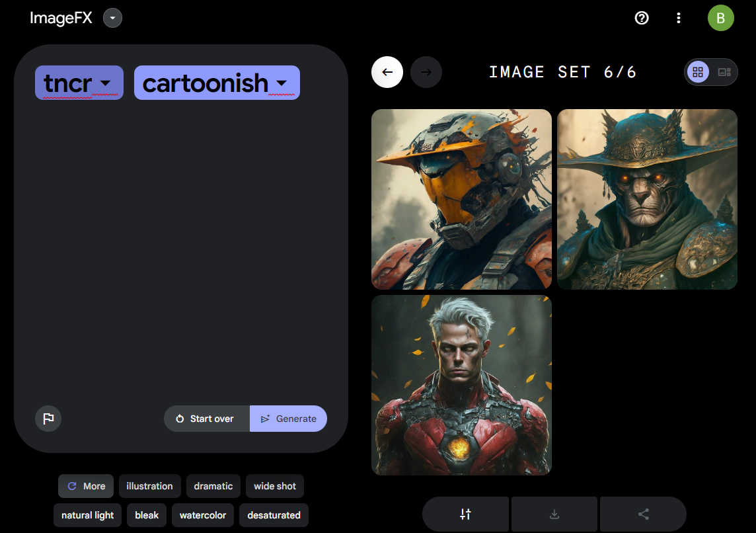Open the help question mark icon
This screenshot has height=533, width=756.
coord(641,19)
